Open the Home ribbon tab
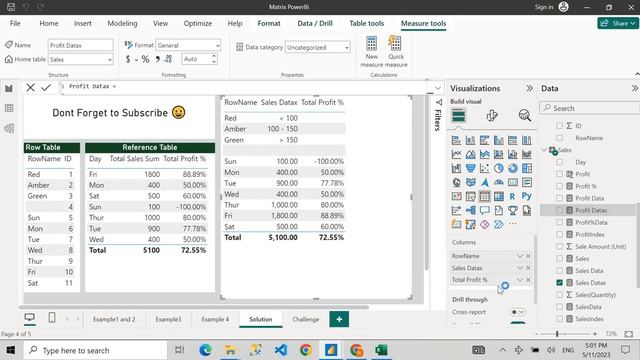The height and width of the screenshot is (360, 640). pyautogui.click(x=49, y=23)
